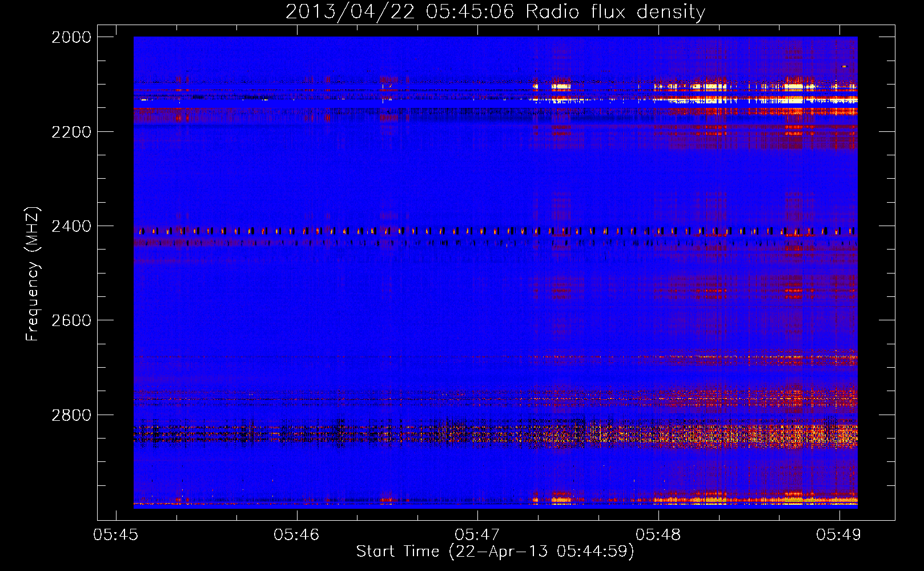Click the 05:46 time tick label
Image resolution: width=924 pixels, height=571 pixels.
(296, 534)
